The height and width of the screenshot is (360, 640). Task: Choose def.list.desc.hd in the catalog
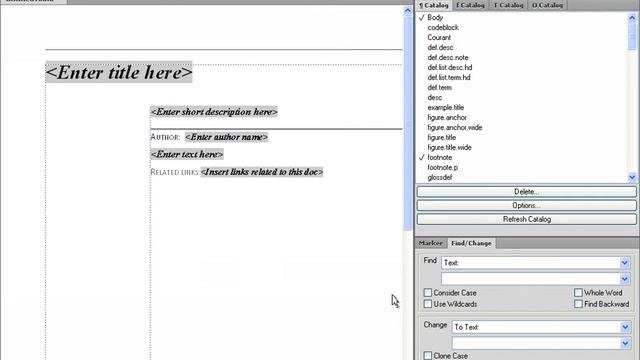[450, 67]
